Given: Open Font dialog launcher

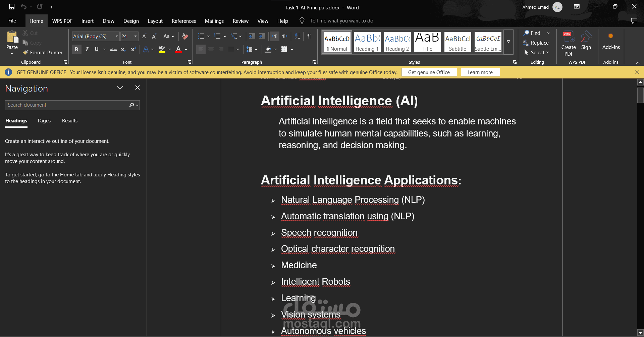Looking at the screenshot, I should click(x=190, y=62).
